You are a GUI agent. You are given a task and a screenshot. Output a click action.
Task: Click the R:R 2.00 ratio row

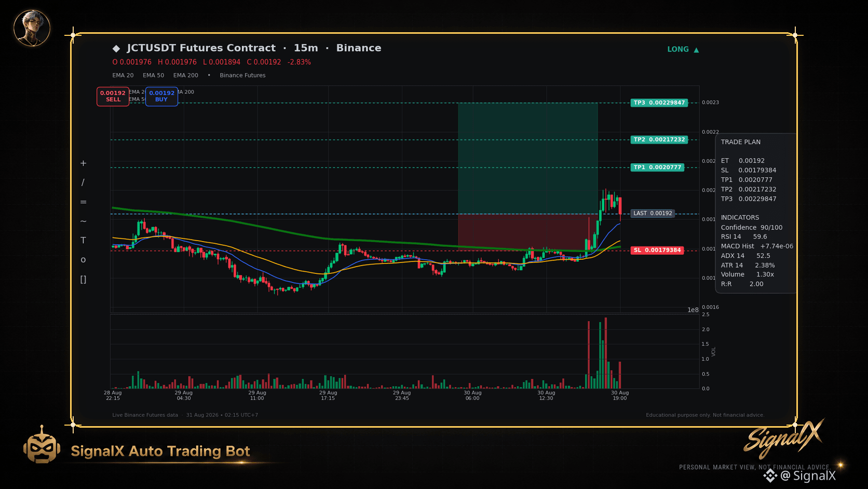[x=742, y=284]
